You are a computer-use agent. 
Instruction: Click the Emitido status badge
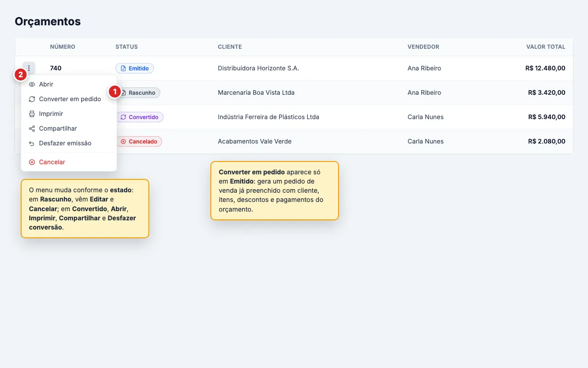135,68
